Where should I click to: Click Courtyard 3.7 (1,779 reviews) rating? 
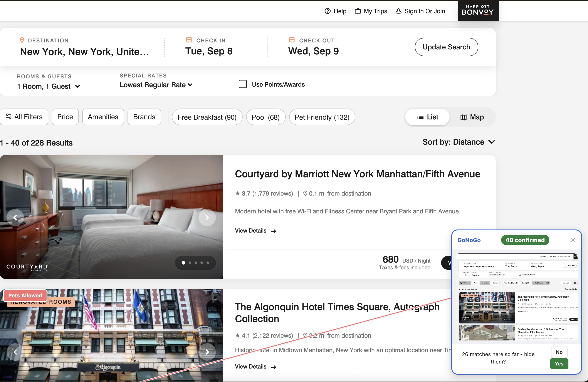coord(264,193)
